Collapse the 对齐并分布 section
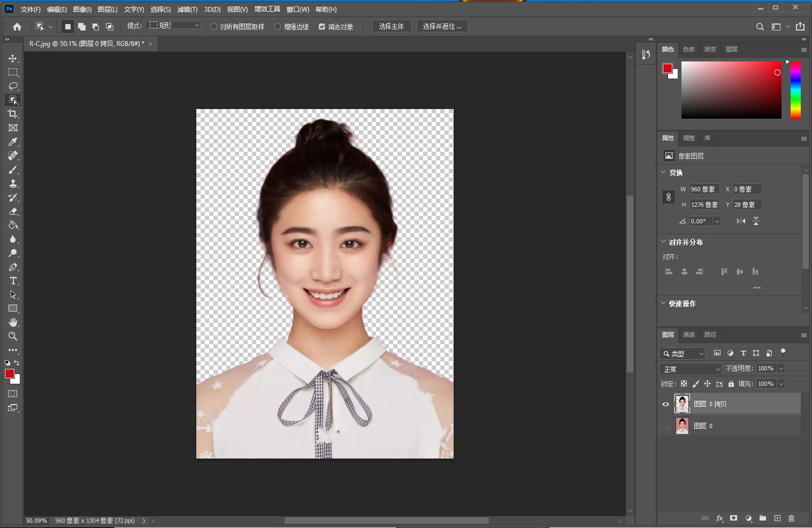The width and height of the screenshot is (812, 528). [664, 242]
